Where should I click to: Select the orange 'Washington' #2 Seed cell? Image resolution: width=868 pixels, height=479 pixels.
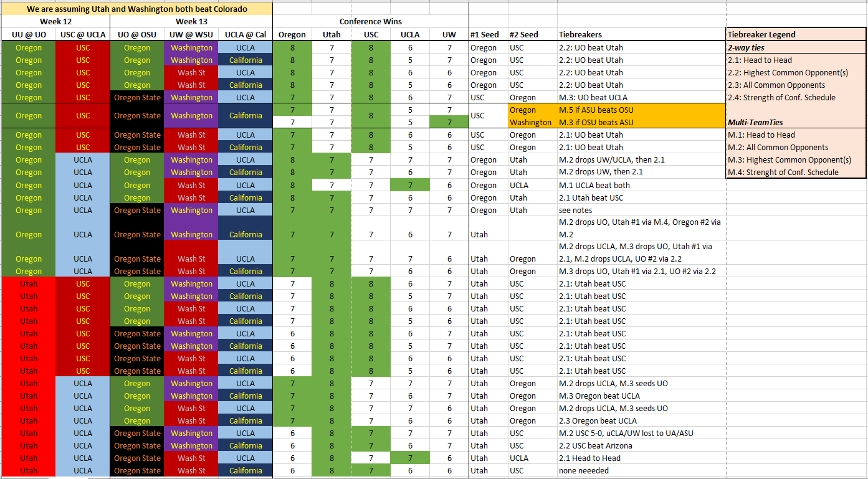[x=533, y=122]
